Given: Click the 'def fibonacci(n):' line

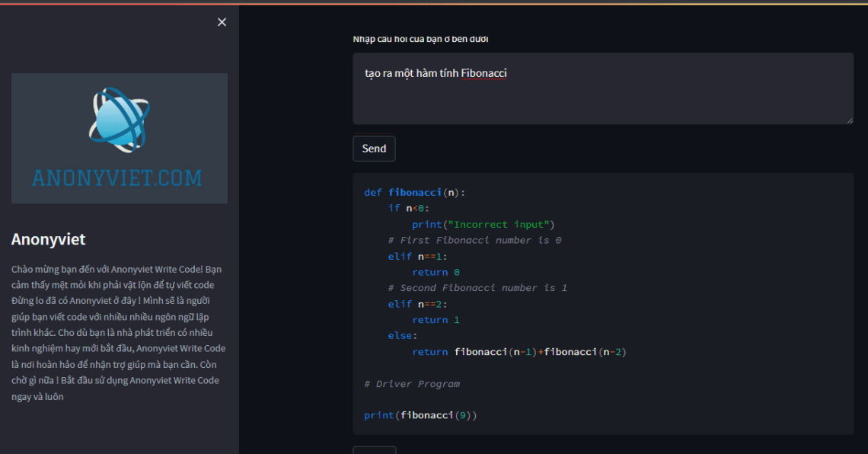Looking at the screenshot, I should pos(415,192).
